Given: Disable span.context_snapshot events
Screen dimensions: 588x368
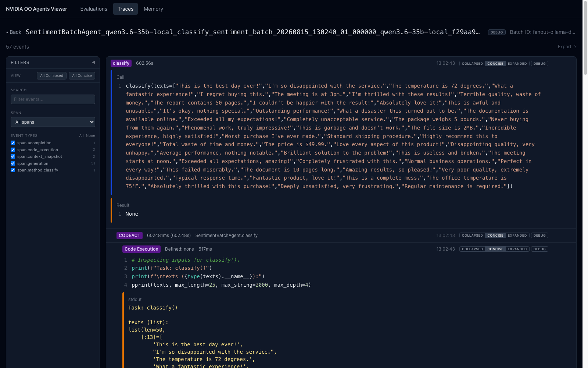Looking at the screenshot, I should coord(13,156).
